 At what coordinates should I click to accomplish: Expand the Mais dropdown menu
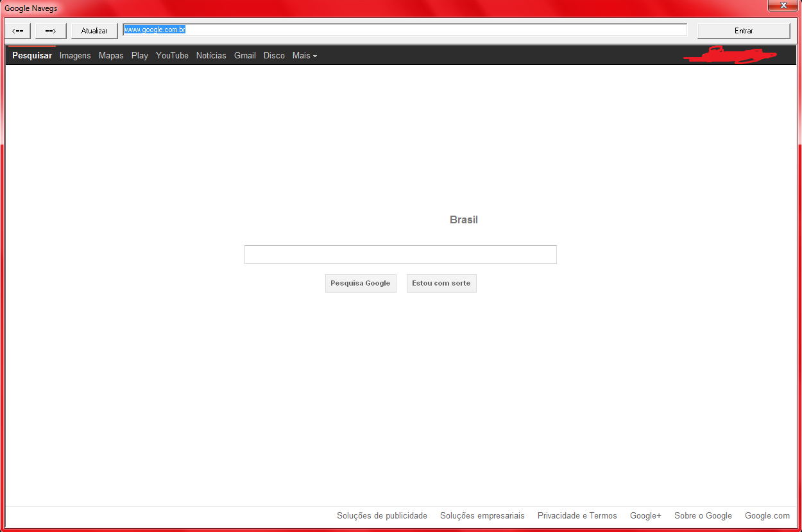point(305,56)
